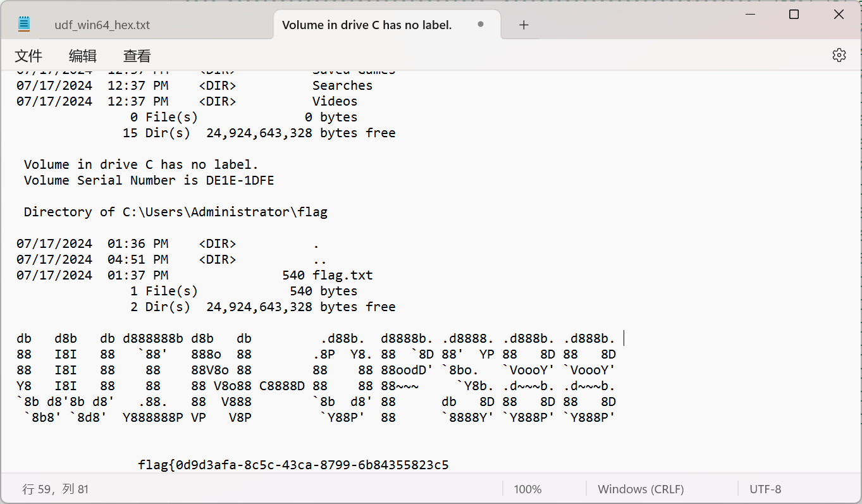Click the ASCII art line starting "db d8b"

316,338
